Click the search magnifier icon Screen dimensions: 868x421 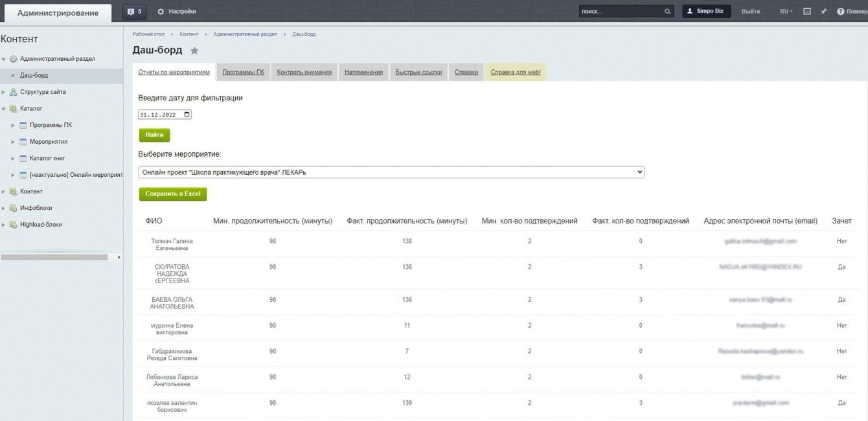pyautogui.click(x=667, y=12)
